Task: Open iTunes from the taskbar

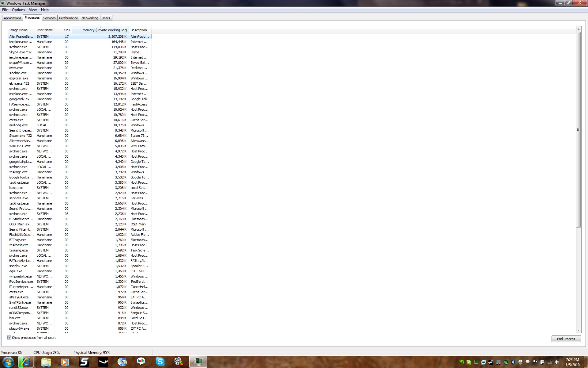Action: (122, 362)
